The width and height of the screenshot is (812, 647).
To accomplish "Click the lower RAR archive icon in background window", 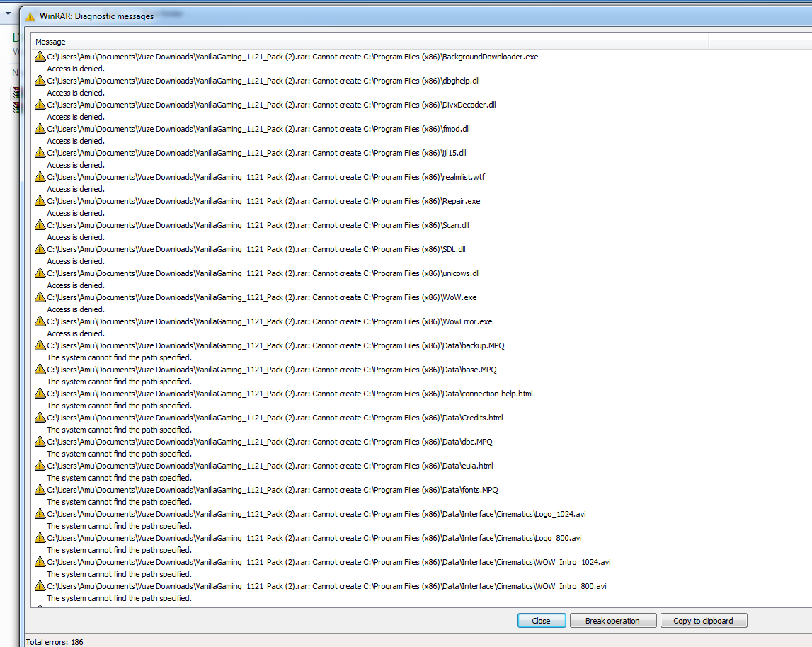I will [16, 107].
